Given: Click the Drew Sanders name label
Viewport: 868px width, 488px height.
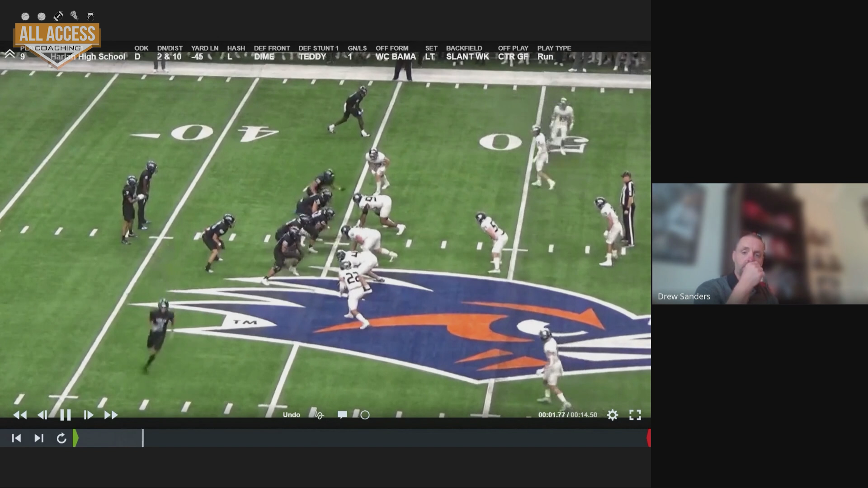Looking at the screenshot, I should (684, 296).
